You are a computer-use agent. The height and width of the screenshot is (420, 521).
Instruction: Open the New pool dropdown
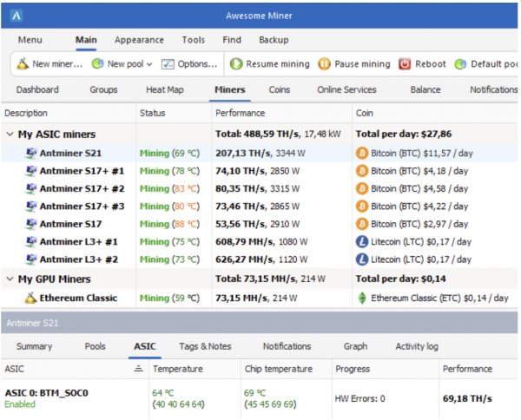tap(149, 64)
